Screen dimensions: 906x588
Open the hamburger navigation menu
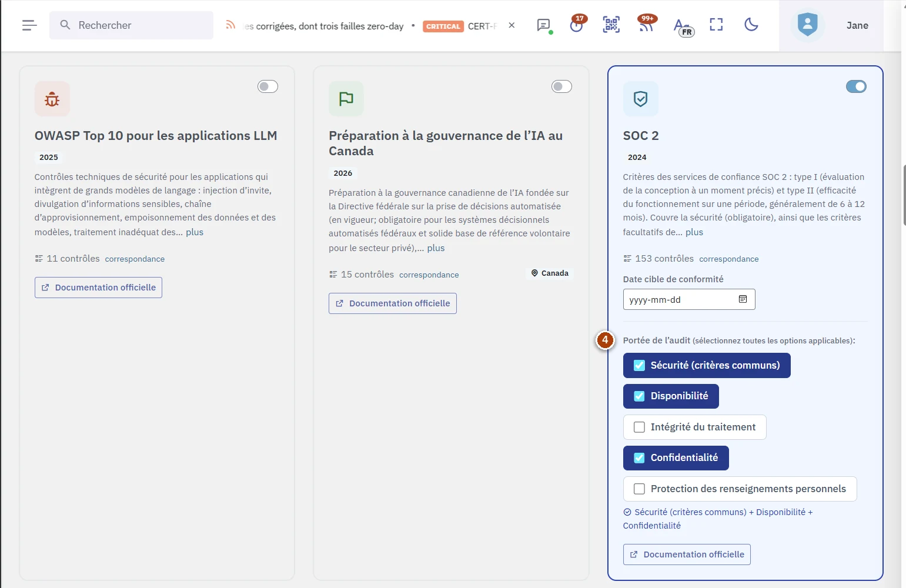(x=29, y=25)
